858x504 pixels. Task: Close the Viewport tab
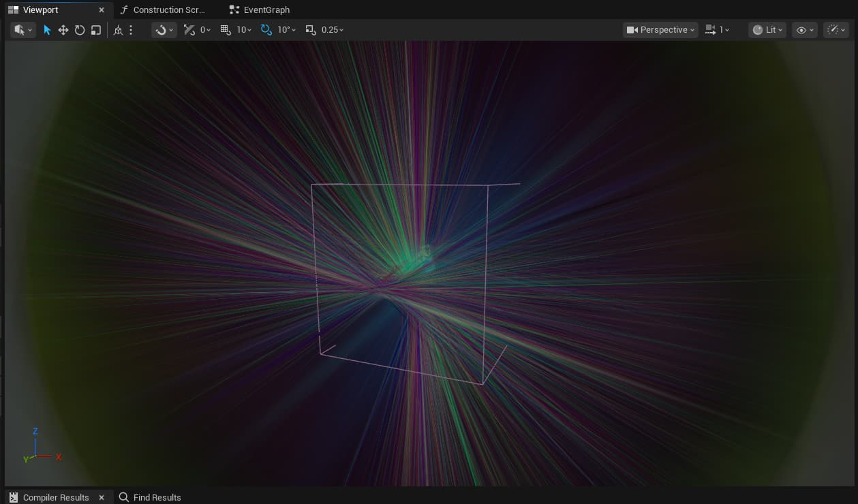102,10
